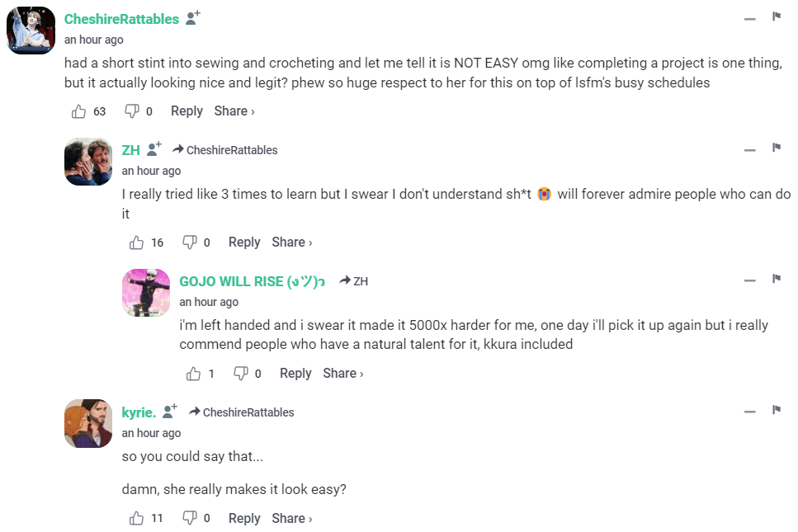This screenshot has width=798, height=532.
Task: Collapse ZH's reply thread
Action: pos(749,149)
